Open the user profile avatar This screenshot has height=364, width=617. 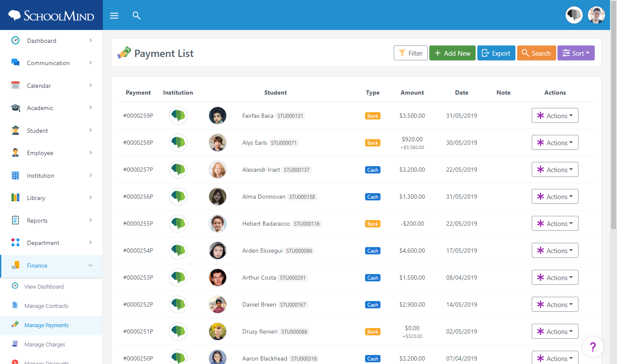pyautogui.click(x=596, y=15)
